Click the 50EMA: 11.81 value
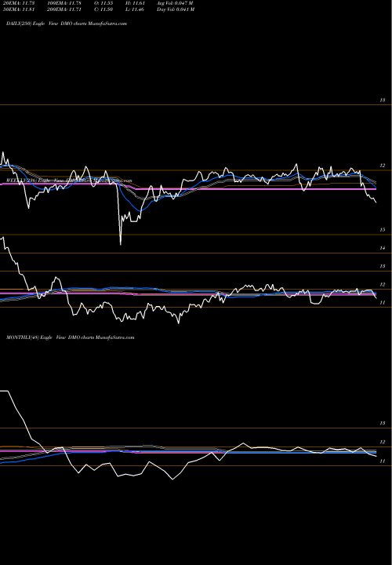 [x=19, y=9]
